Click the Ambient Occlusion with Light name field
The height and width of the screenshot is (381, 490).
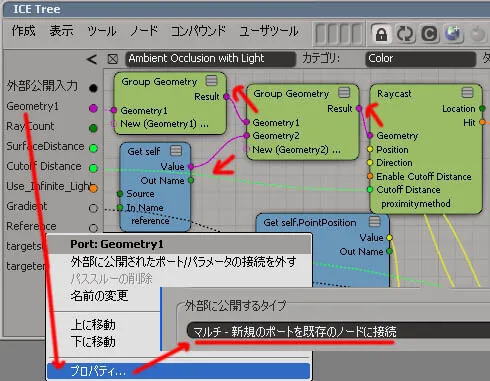[x=210, y=59]
